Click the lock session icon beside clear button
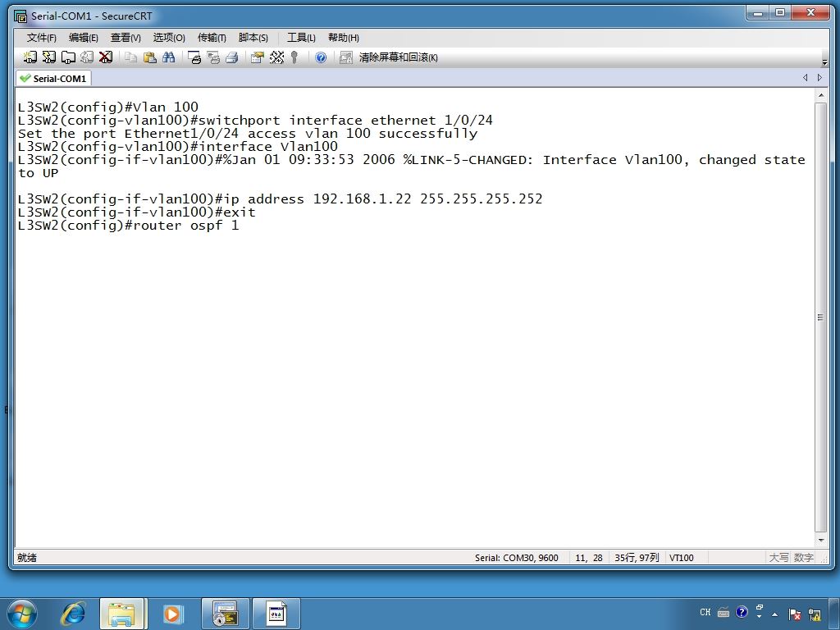Screen dimensions: 840x630 point(346,57)
